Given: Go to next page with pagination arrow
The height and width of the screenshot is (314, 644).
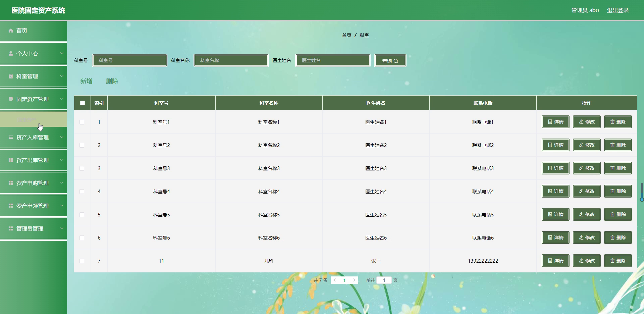Looking at the screenshot, I should (354, 280).
